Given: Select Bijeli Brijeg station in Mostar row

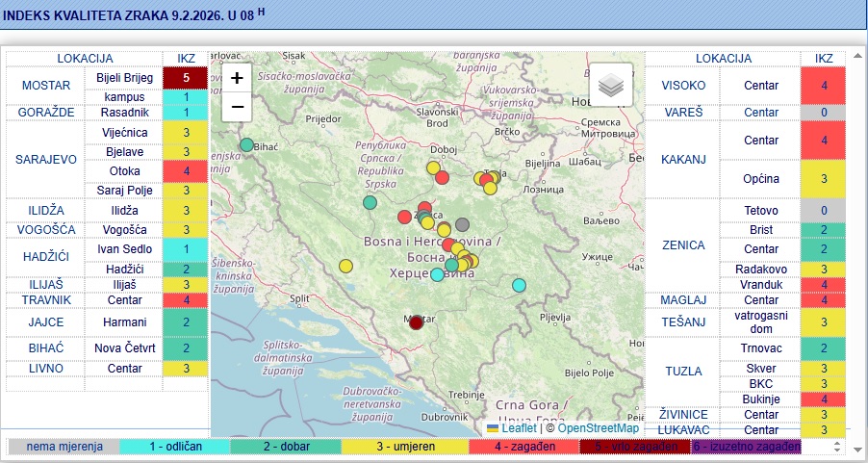Looking at the screenshot, I should click(123, 77).
